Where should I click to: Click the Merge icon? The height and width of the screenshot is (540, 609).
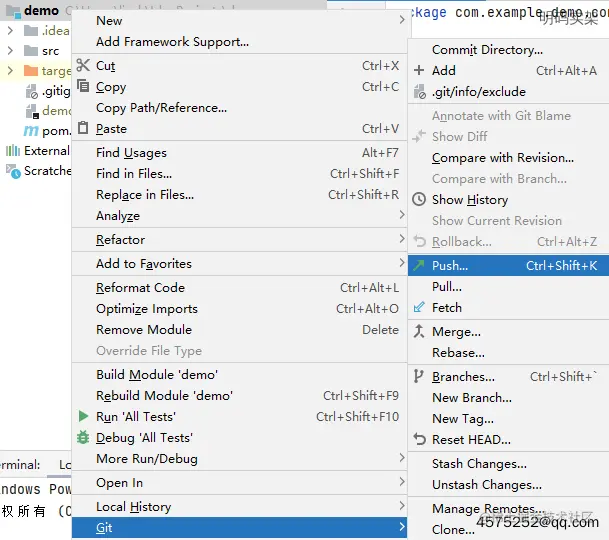tap(419, 331)
